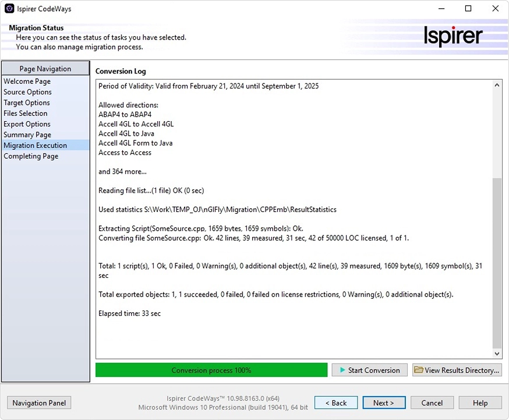The width and height of the screenshot is (509, 420).
Task: Select Welcome Page in Page Navigation
Action: (x=27, y=81)
